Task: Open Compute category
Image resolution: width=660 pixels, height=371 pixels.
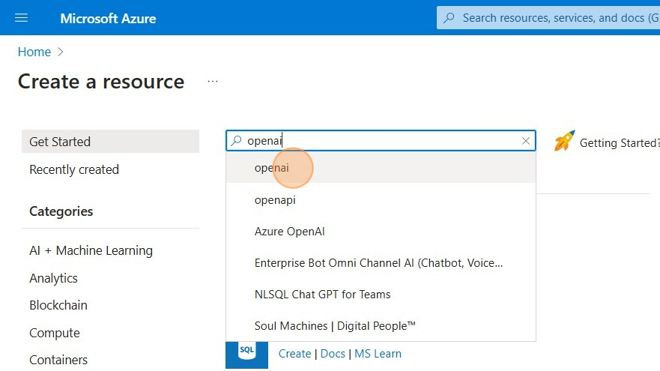Action: tap(54, 333)
